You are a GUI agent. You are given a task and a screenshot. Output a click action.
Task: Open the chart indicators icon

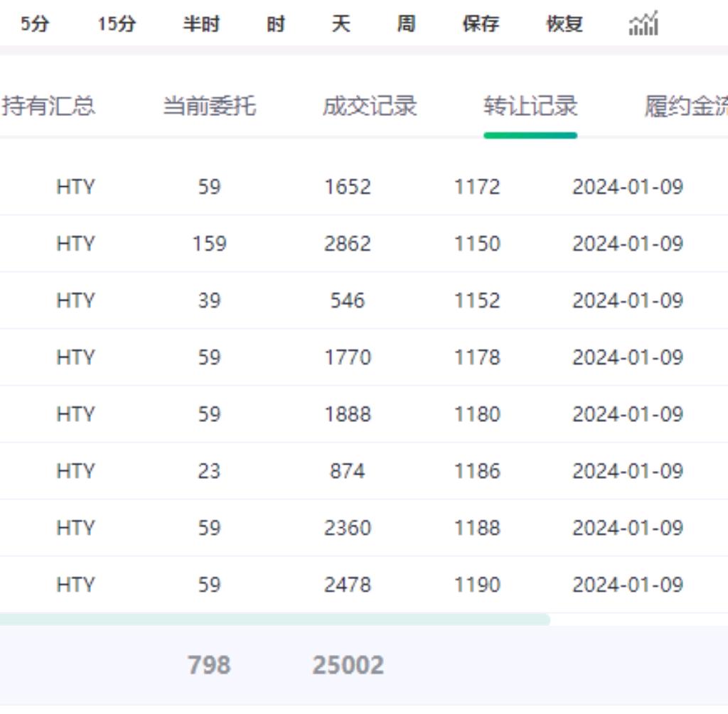[x=643, y=24]
